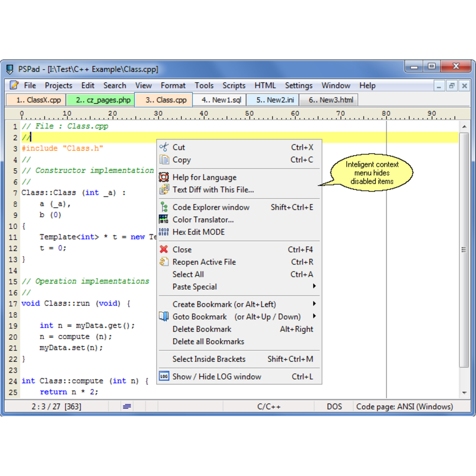Toggle Hex Edit MODE binary icon
Viewport: 476px width, 476px height.
click(x=164, y=232)
